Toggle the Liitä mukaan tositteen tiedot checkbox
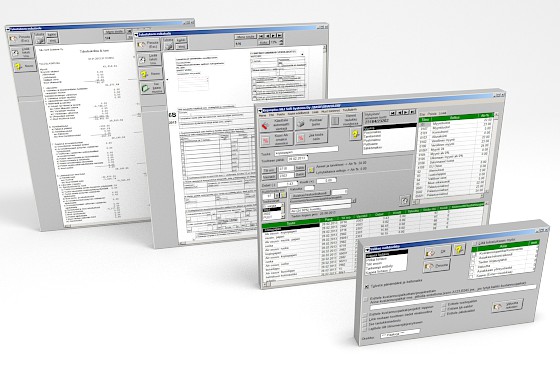 coord(365,320)
